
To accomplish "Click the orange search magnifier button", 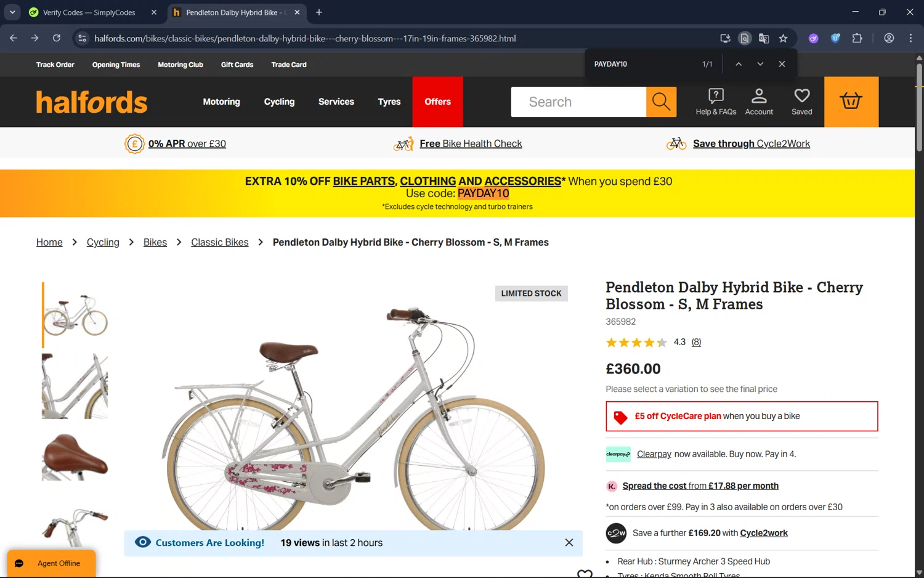I will coord(661,102).
